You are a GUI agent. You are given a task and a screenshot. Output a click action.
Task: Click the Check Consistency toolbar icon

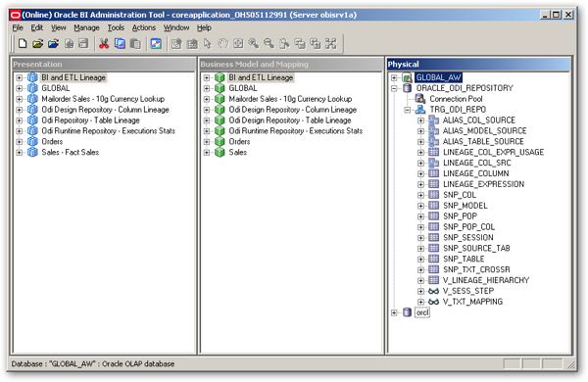point(156,44)
